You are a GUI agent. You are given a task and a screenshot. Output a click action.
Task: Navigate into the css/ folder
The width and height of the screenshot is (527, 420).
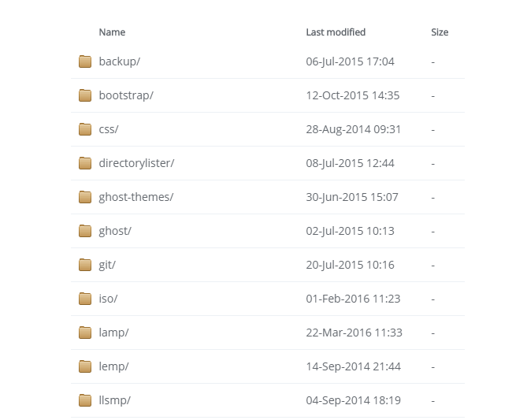pos(109,129)
